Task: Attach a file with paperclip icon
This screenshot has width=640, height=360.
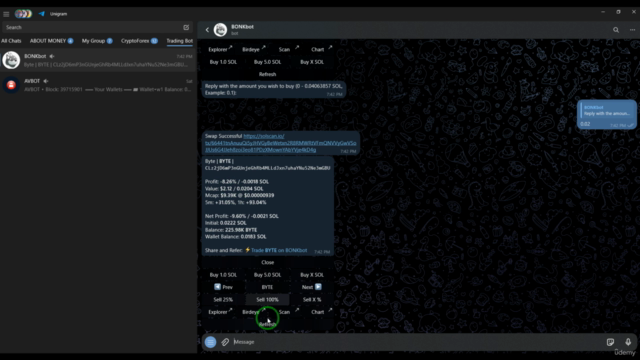Action: click(225, 342)
